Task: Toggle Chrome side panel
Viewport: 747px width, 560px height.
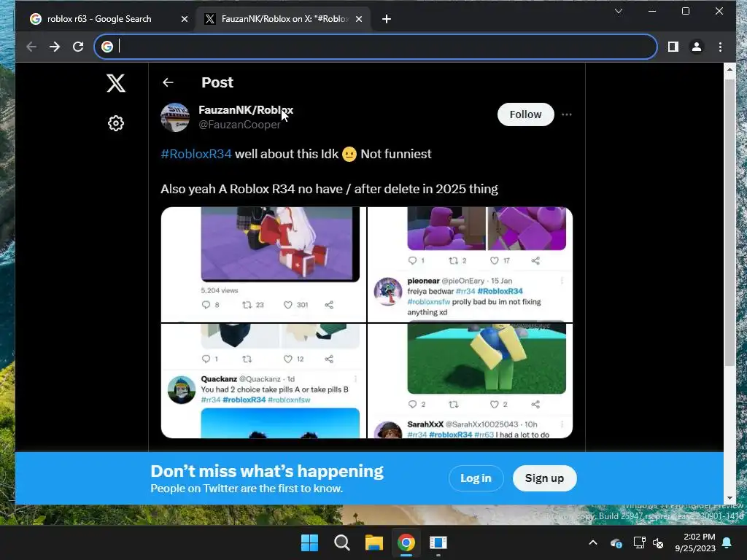Action: click(673, 47)
